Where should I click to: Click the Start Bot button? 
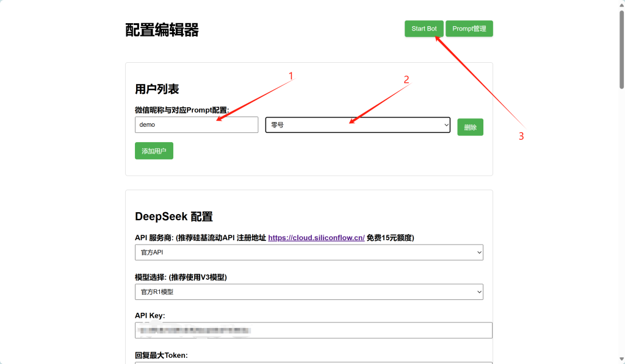coord(424,29)
